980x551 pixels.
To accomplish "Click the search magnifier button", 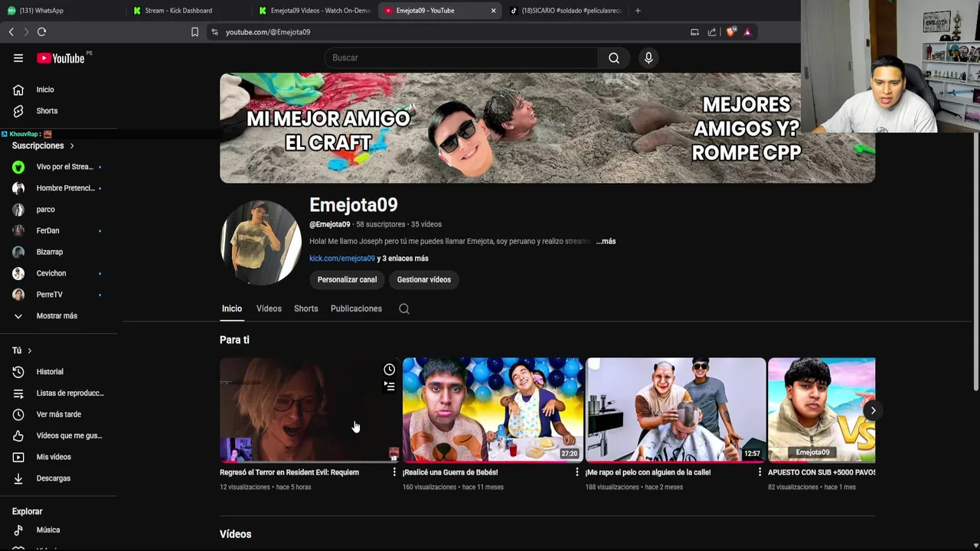I will click(614, 58).
